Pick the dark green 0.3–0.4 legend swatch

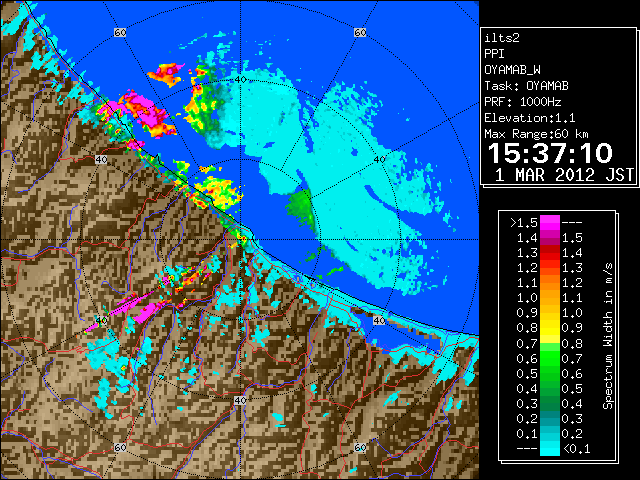[x=550, y=404]
